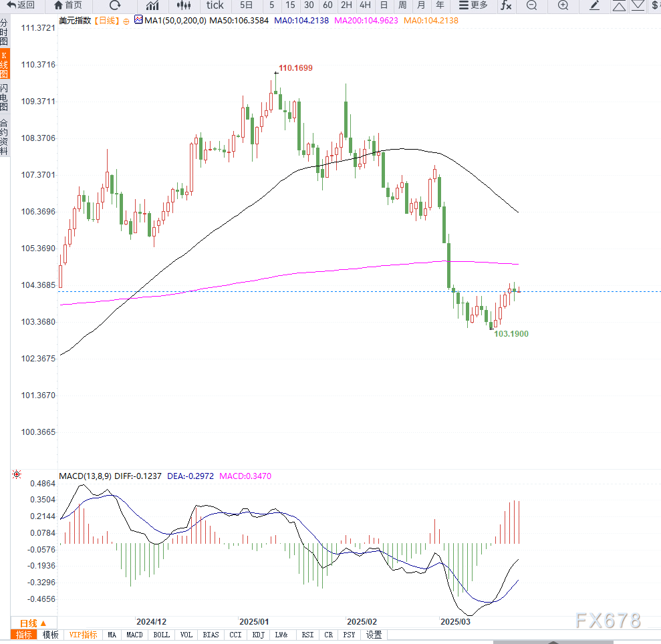This screenshot has width=661, height=644.
Task: Open the 闪电图 side panel tab
Action: 4,98
